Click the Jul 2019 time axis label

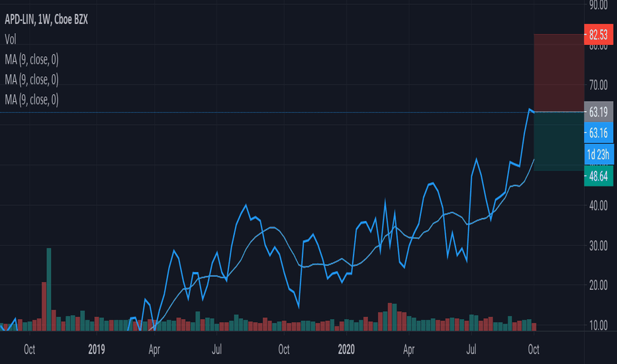216,349
